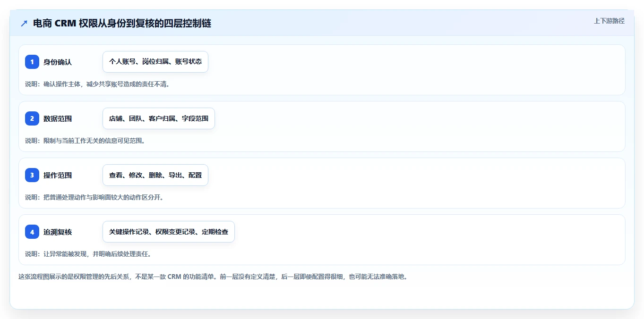Click the 个人账号、岗位归属、账号状态 chip

(155, 62)
